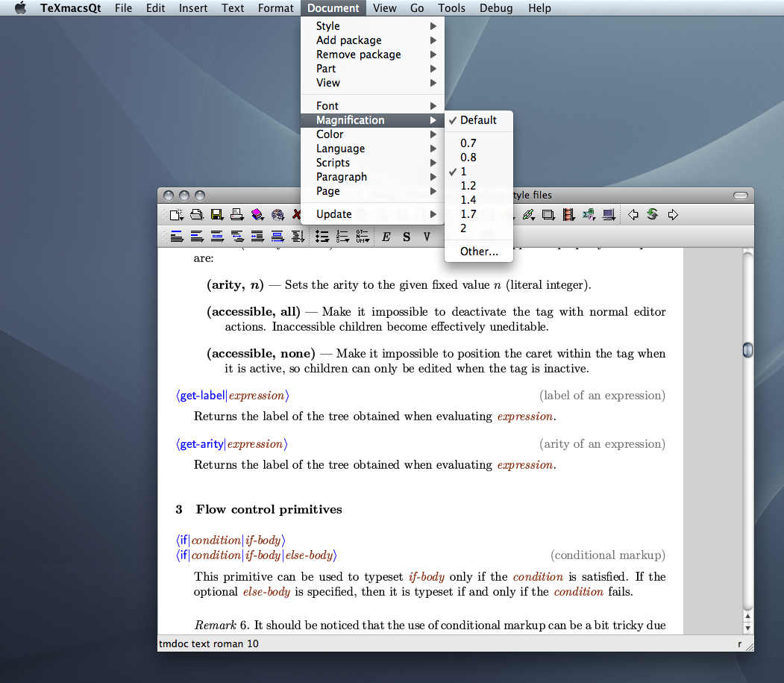Expand the Language submenu
The width and height of the screenshot is (784, 683).
coord(372,149)
